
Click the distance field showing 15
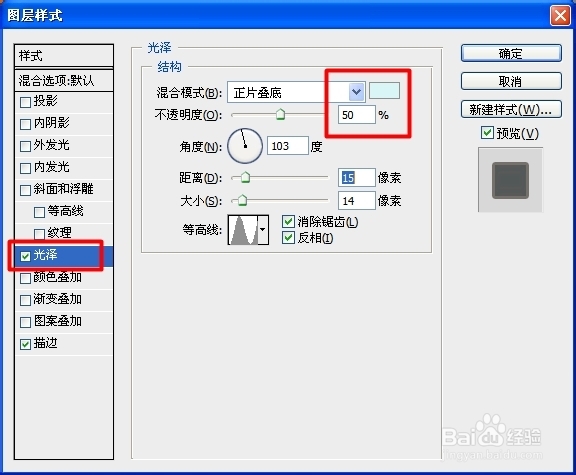(357, 178)
